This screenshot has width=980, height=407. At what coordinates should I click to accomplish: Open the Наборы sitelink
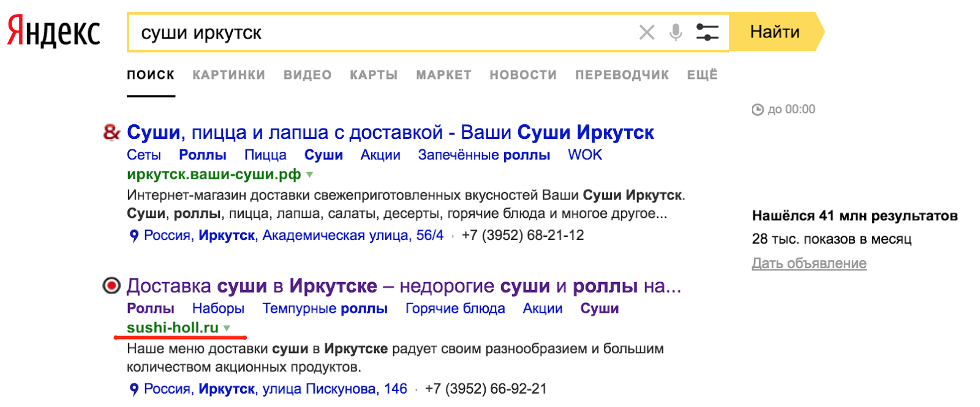point(218,308)
